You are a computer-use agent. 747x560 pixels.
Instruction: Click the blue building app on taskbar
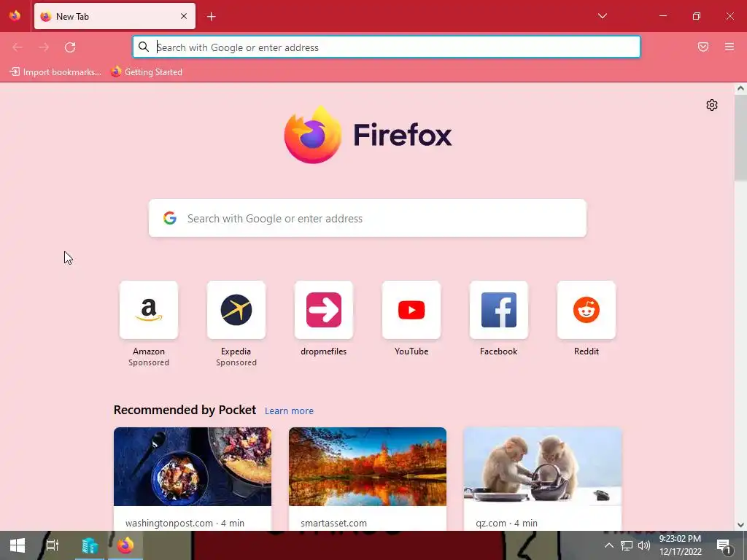pyautogui.click(x=90, y=545)
